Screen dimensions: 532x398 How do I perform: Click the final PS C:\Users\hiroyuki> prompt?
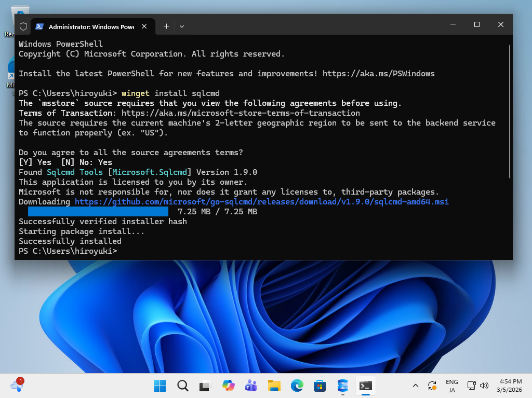pos(68,251)
